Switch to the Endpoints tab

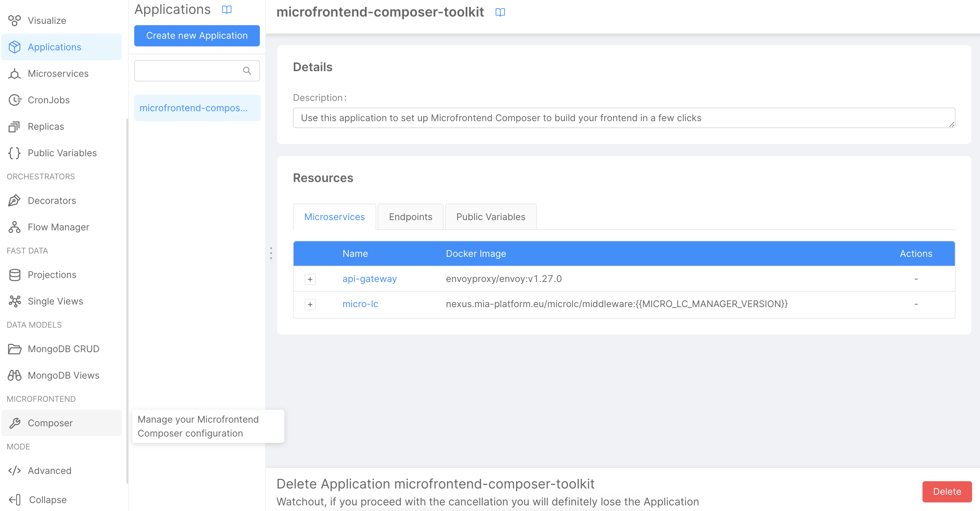(410, 217)
